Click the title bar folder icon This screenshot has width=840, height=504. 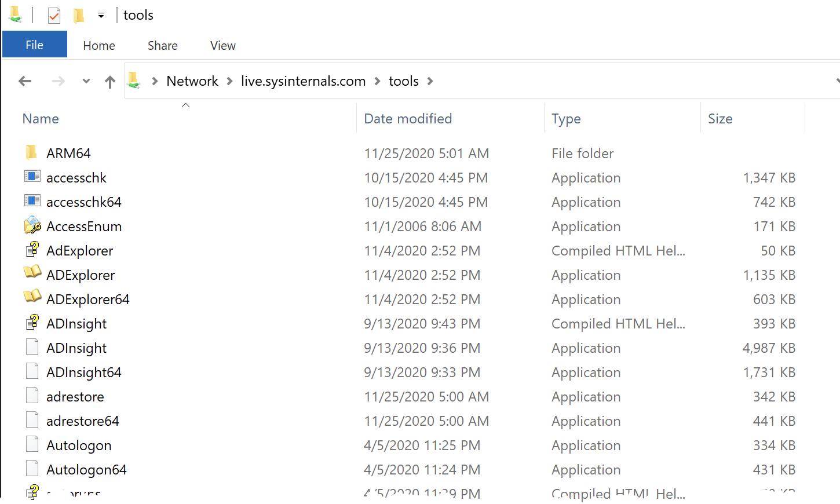point(15,14)
